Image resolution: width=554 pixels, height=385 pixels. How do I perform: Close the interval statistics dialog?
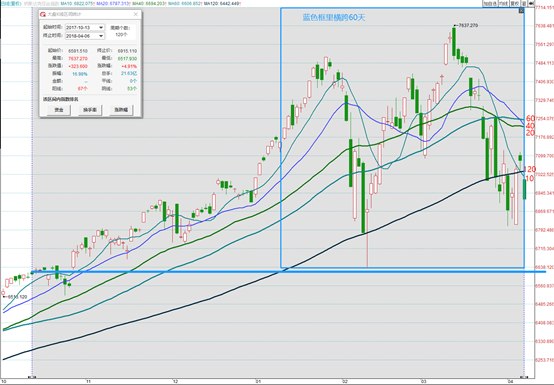pyautogui.click(x=136, y=14)
